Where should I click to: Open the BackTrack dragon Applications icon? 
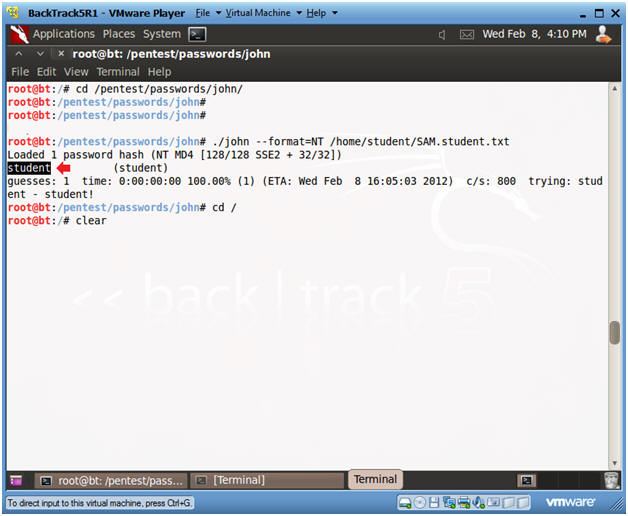[19, 34]
